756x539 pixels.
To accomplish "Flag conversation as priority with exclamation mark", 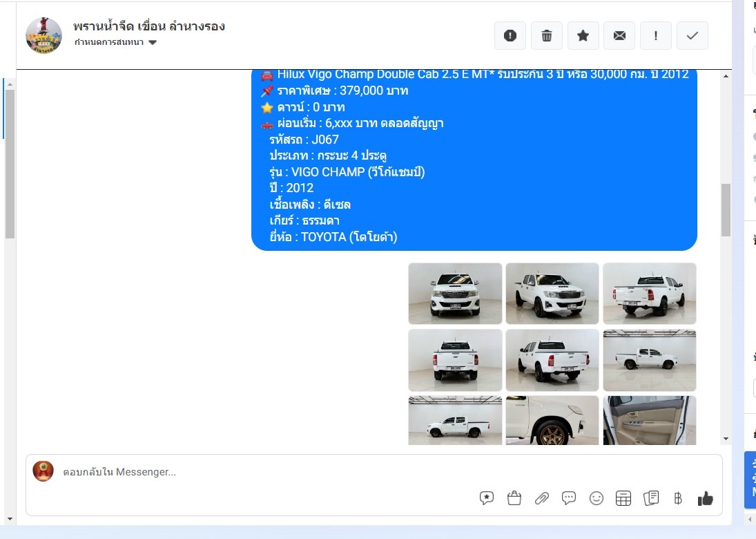I will 656,36.
